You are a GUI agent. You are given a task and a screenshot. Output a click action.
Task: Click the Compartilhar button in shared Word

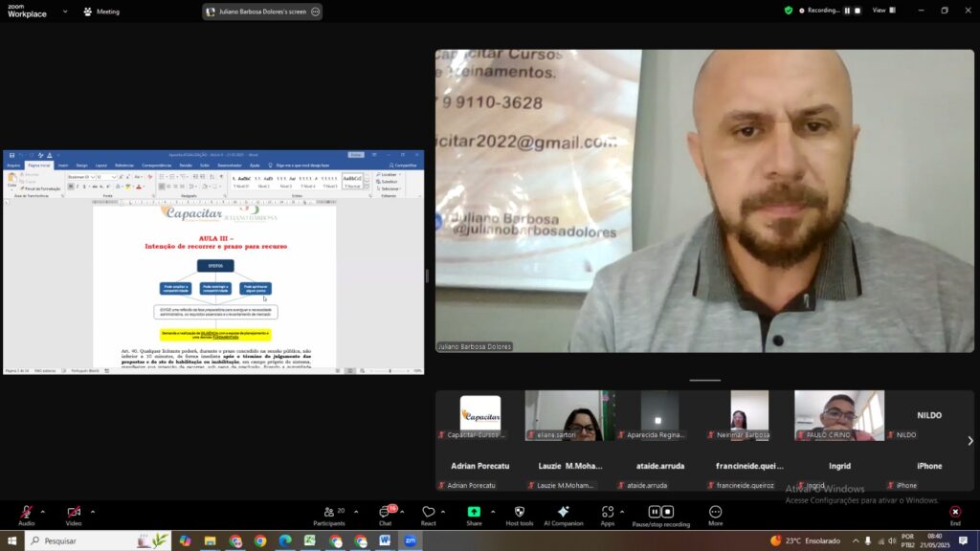point(403,165)
